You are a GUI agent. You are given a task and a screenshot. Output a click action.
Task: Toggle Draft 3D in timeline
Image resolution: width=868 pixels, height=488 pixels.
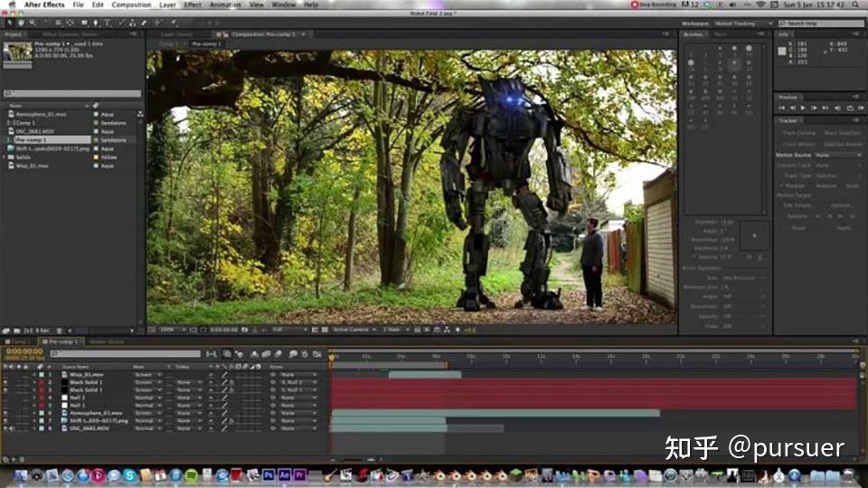(239, 353)
